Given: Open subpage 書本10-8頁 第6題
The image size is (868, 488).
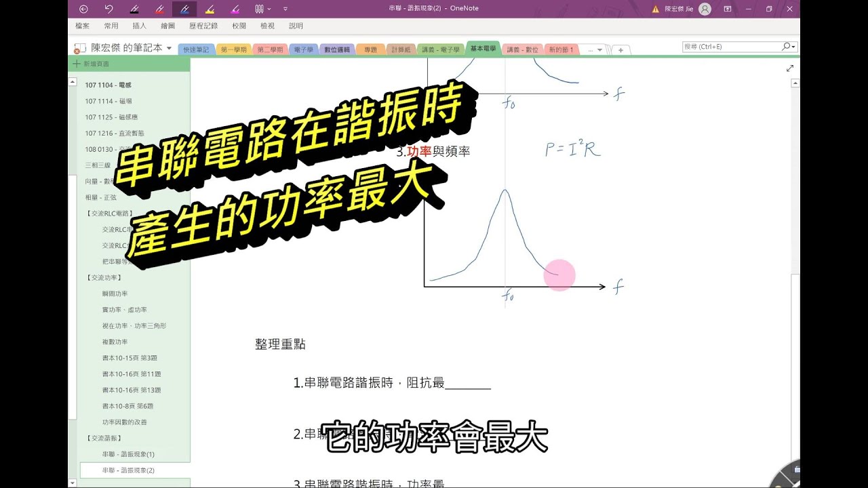Looking at the screenshot, I should [130, 406].
